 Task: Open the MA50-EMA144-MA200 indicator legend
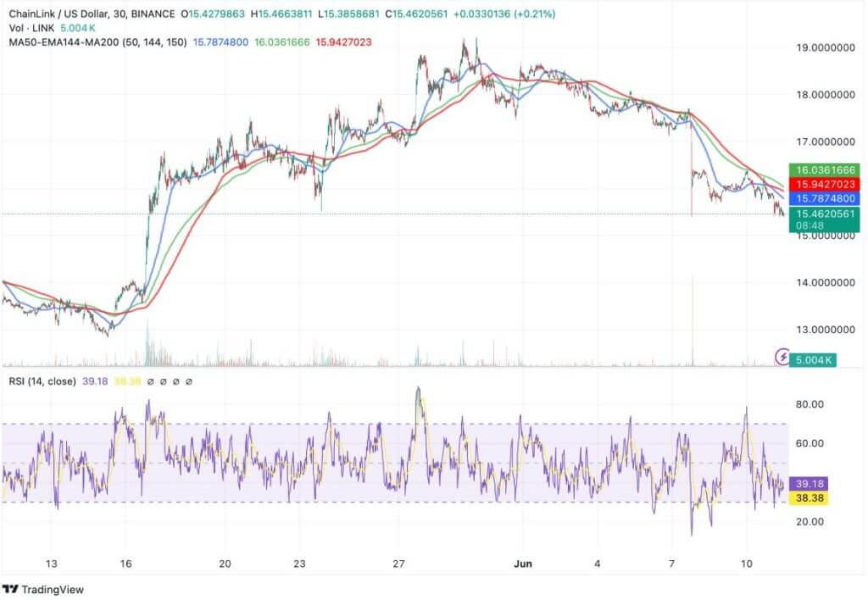pyautogui.click(x=97, y=42)
